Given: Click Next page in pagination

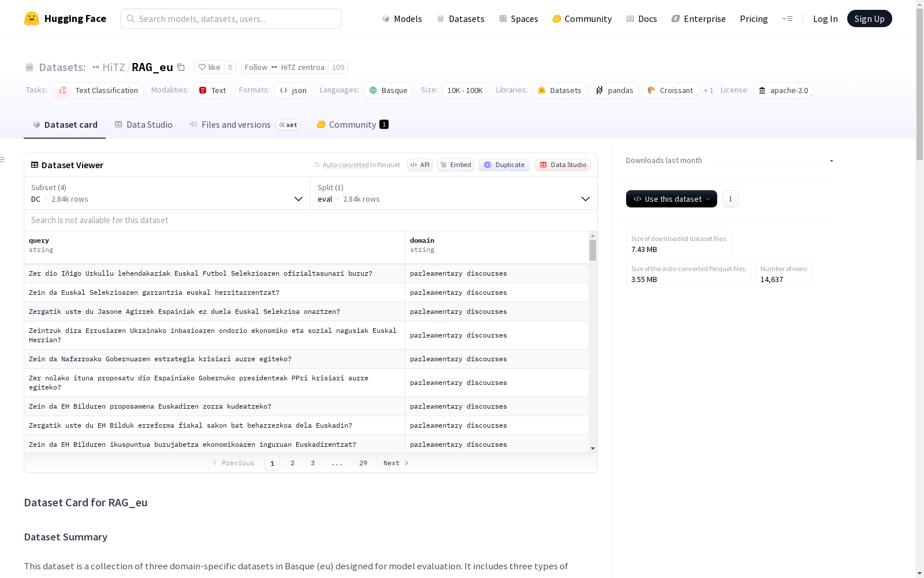Looking at the screenshot, I should click(396, 463).
